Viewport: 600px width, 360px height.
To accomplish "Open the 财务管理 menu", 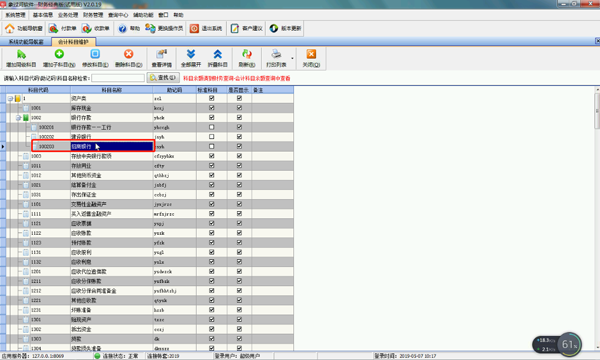I will click(93, 15).
